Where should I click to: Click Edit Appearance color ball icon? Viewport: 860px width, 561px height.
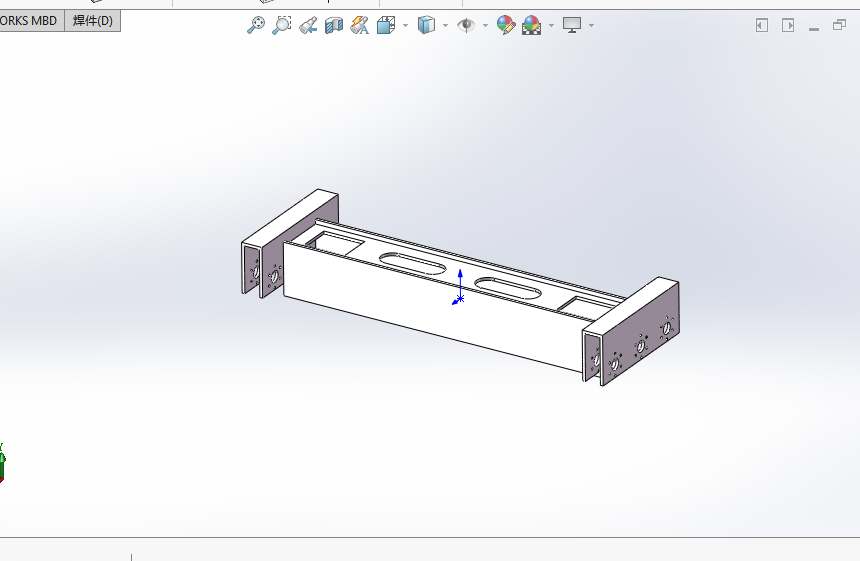tap(506, 25)
